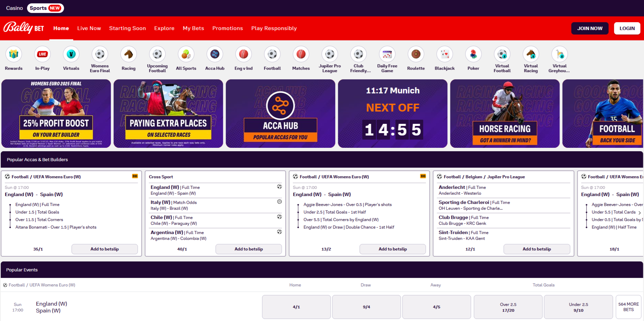
Task: Open the All Sports icon
Action: [x=186, y=54]
